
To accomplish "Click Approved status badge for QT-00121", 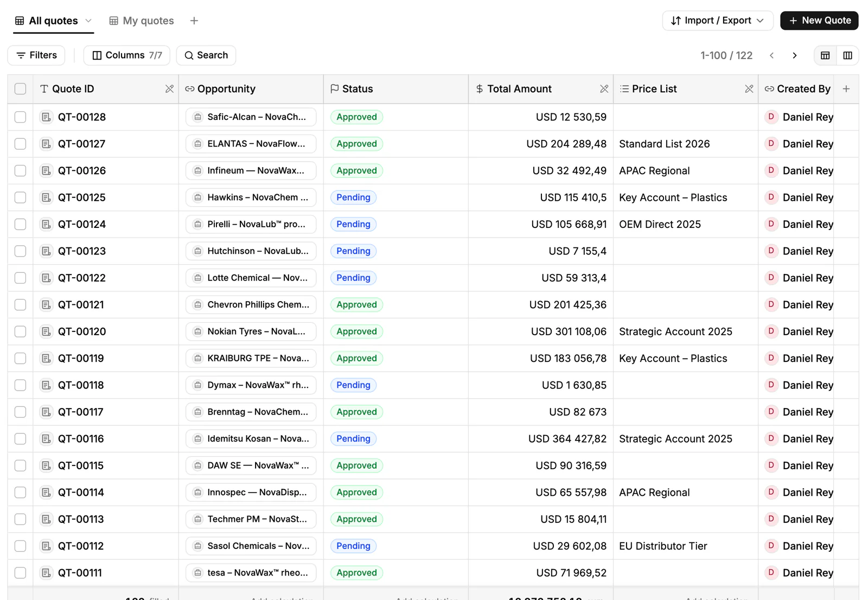I will point(357,305).
